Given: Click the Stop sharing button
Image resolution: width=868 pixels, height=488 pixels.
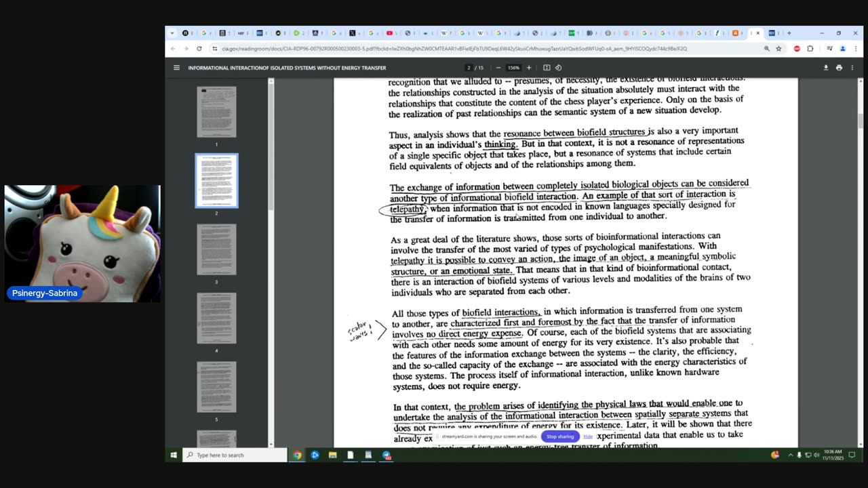Looking at the screenshot, I should click(560, 436).
